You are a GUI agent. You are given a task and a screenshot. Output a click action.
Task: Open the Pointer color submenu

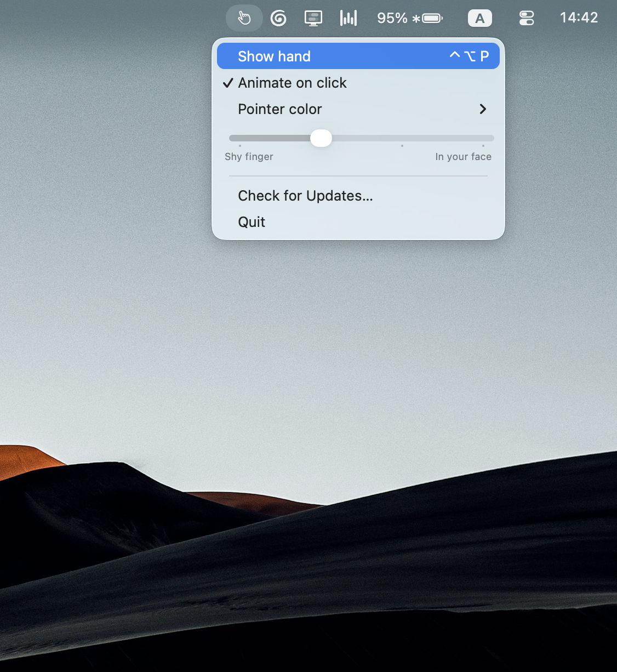coord(358,109)
